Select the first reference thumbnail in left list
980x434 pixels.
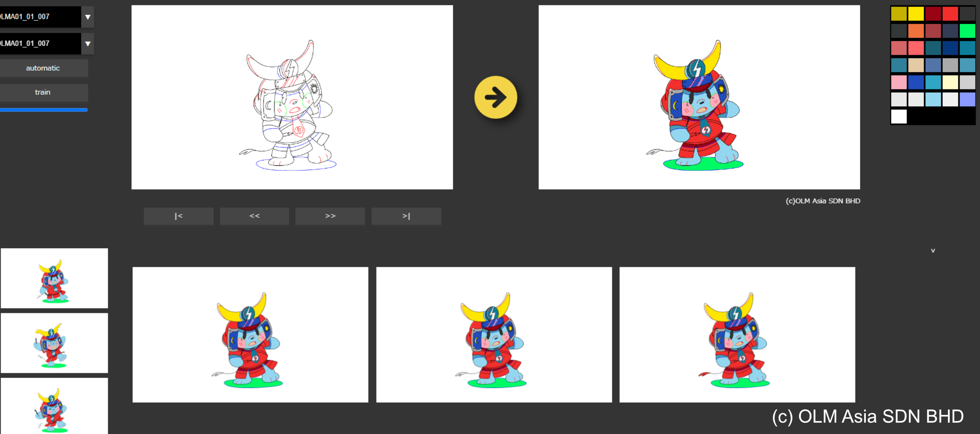click(54, 278)
